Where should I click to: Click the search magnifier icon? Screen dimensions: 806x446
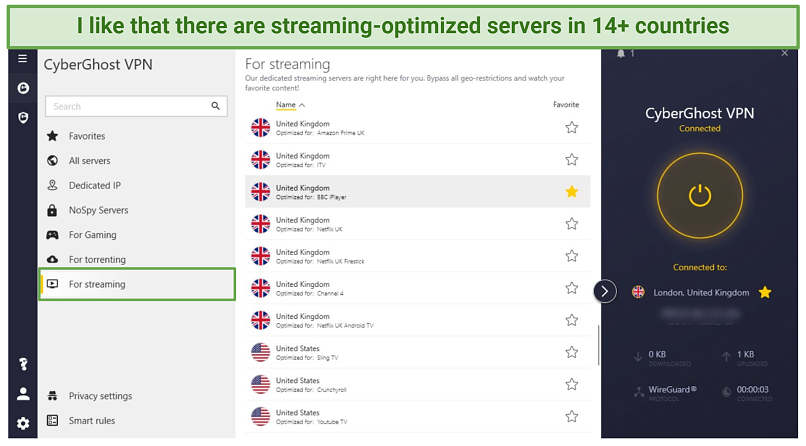coord(215,106)
